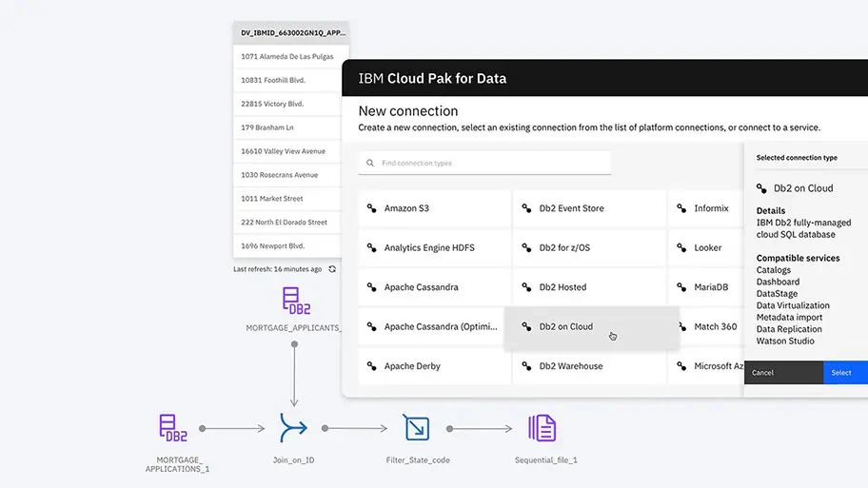Choose the Amazon S3 connection type
This screenshot has width=868, height=488.
click(x=434, y=208)
